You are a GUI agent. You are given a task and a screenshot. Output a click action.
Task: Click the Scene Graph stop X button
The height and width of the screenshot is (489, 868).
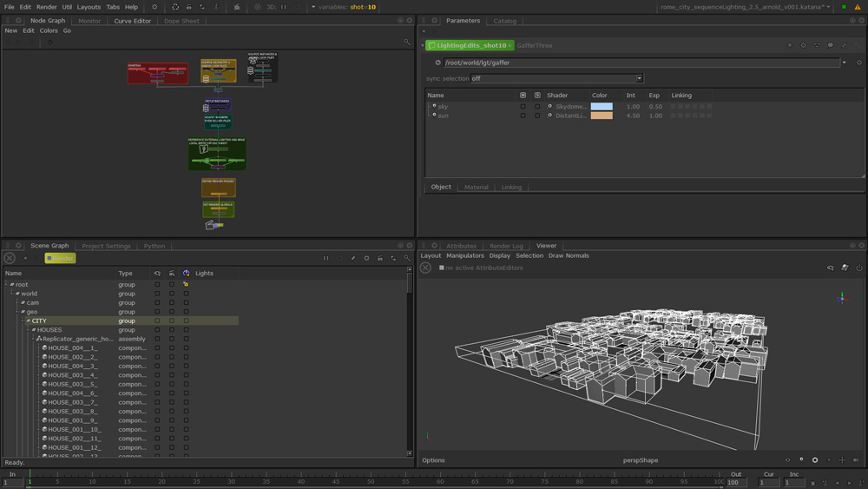tap(10, 258)
